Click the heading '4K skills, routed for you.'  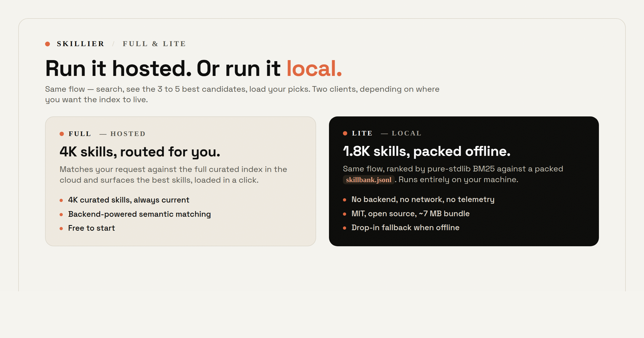tap(140, 152)
